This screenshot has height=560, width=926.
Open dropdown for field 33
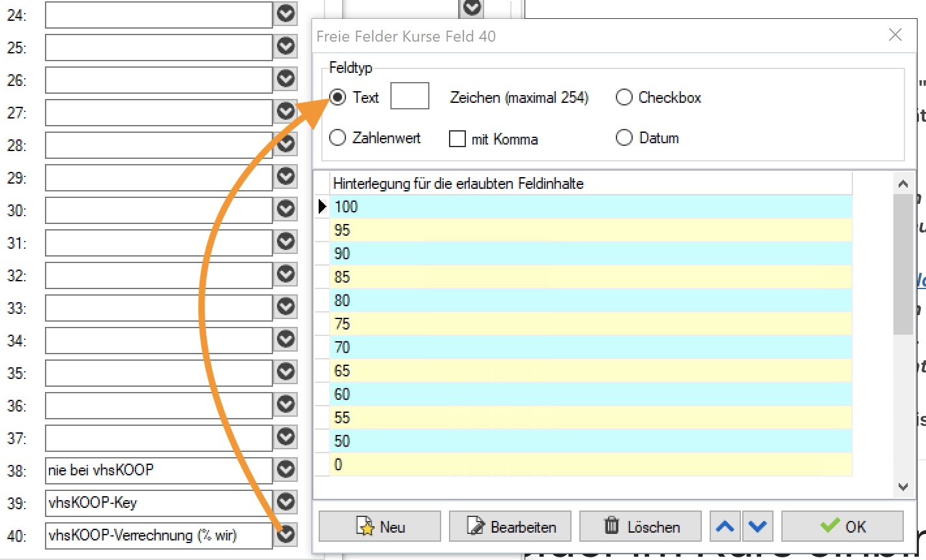(285, 306)
